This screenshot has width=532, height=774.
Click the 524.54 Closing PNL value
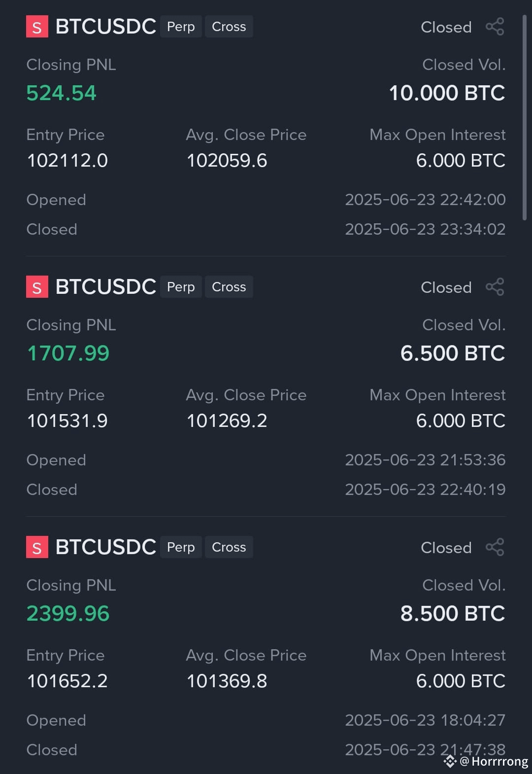pos(62,93)
